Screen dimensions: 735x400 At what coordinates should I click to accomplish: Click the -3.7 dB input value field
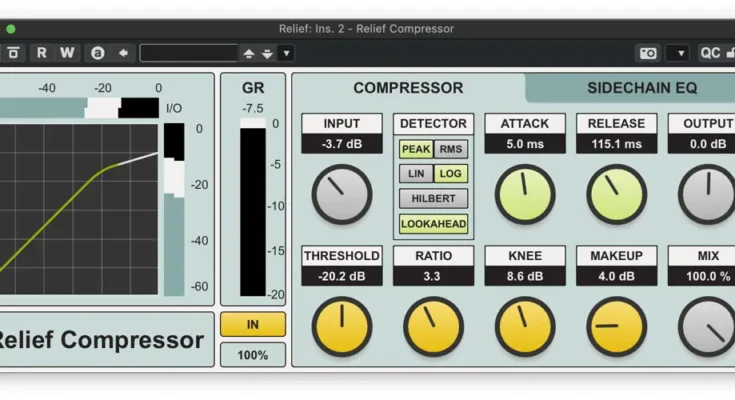pos(342,144)
